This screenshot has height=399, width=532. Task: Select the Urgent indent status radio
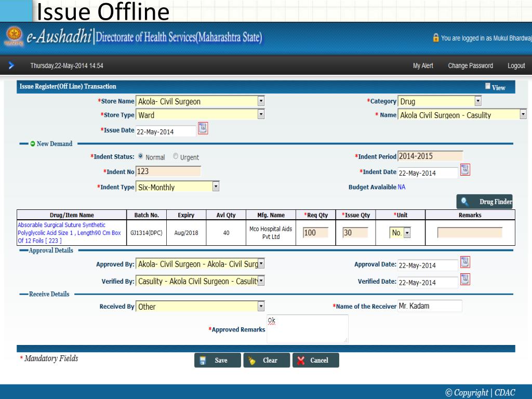(x=176, y=156)
